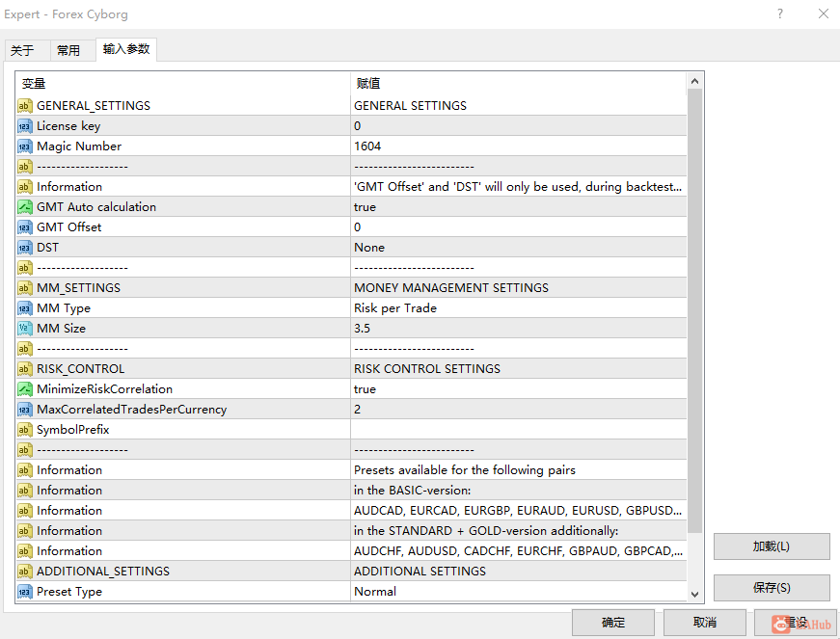Select the RISK CONTROL SETTINGS value cell

pos(518,369)
